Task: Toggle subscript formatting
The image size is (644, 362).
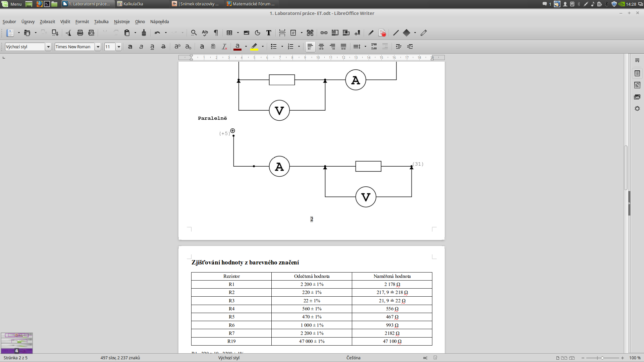Action: [x=189, y=47]
